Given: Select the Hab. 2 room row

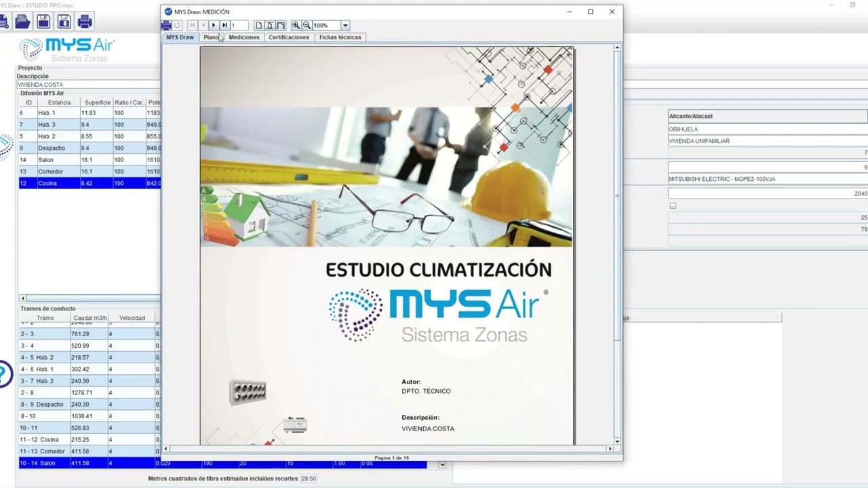Looking at the screenshot, I should (x=90, y=136).
